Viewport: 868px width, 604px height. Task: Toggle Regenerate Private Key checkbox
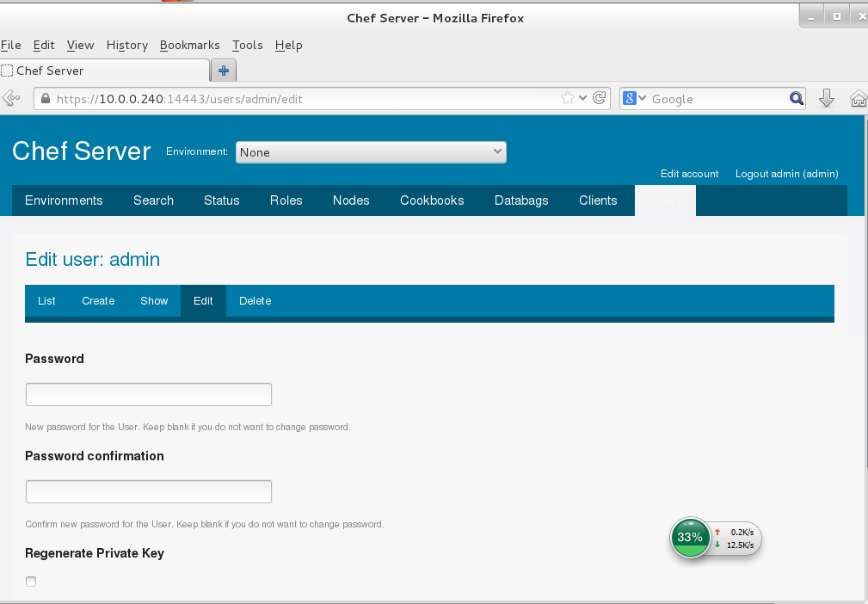click(31, 582)
